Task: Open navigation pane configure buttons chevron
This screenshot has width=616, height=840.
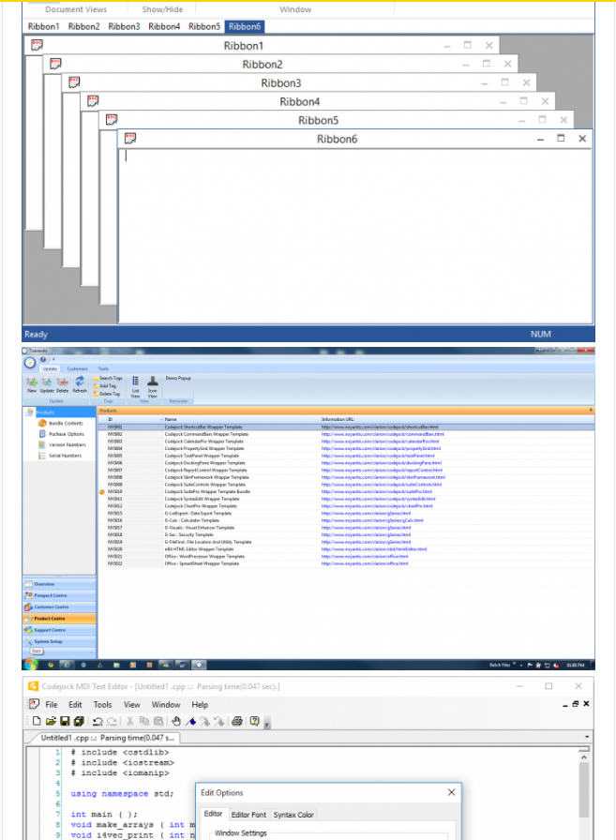Action: tap(92, 652)
